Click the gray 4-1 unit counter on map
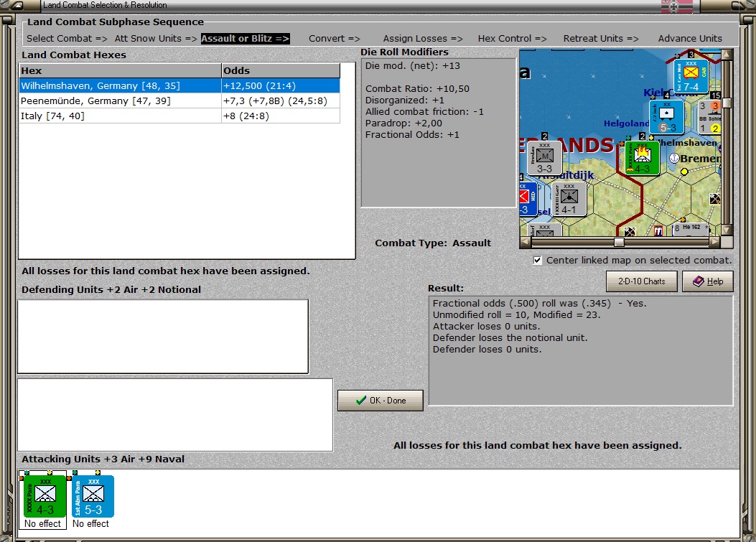Screen dimensions: 756x542 click(x=569, y=199)
